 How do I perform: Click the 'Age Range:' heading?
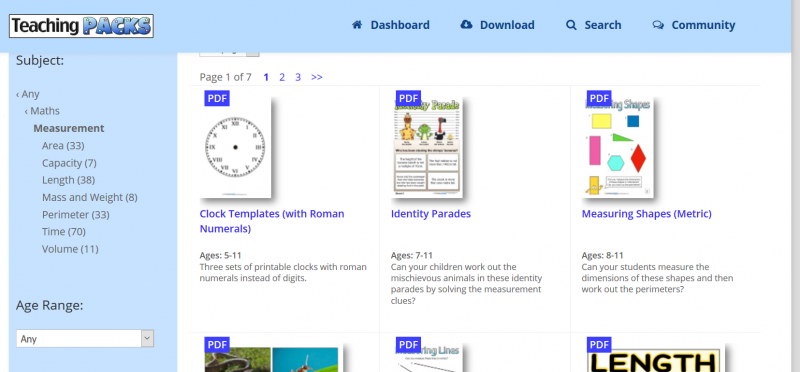click(x=49, y=306)
